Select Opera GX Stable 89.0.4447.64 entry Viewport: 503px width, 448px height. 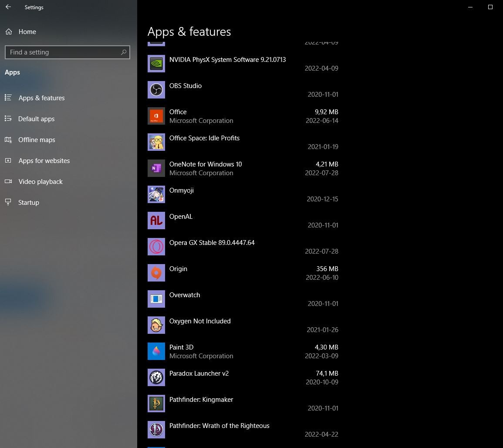(x=212, y=243)
